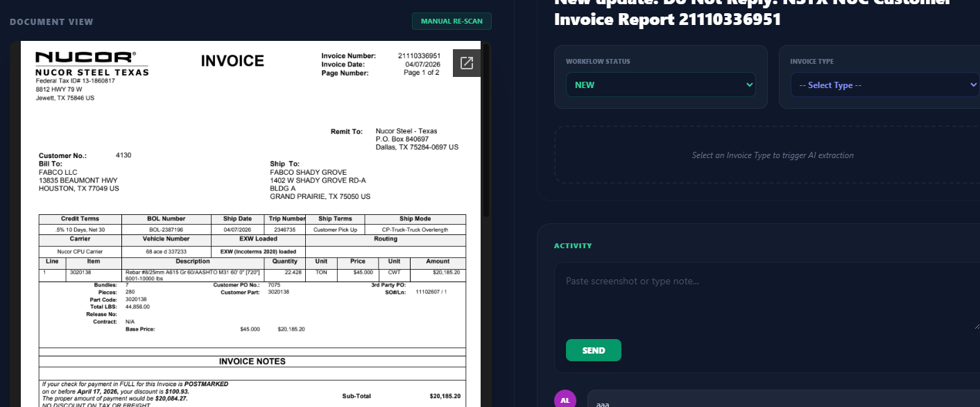The height and width of the screenshot is (407, 980).
Task: Click the FABCO LLC bill-to name
Action: (x=58, y=172)
